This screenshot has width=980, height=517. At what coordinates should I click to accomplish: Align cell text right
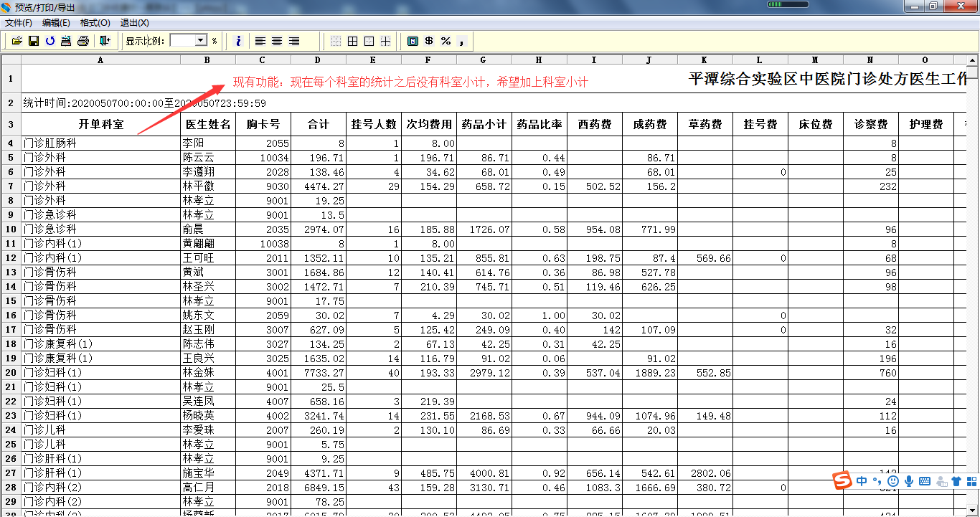coord(293,41)
